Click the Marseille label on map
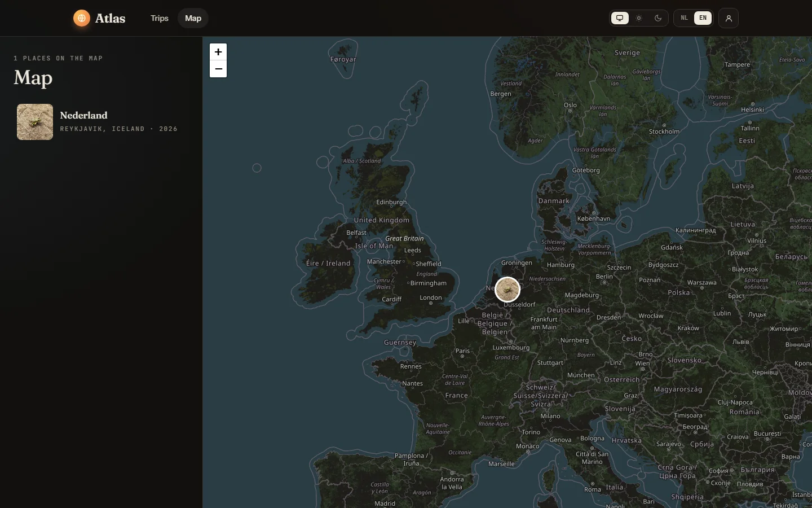Image resolution: width=812 pixels, height=508 pixels. [x=501, y=464]
